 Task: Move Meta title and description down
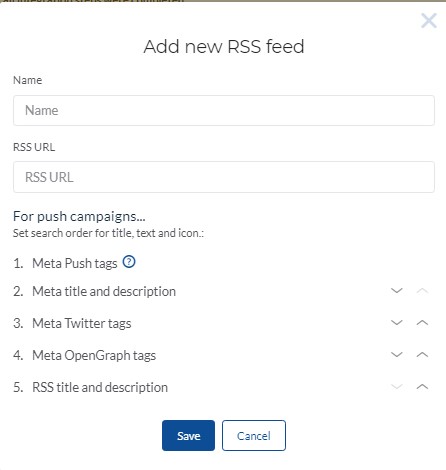pyautogui.click(x=397, y=291)
